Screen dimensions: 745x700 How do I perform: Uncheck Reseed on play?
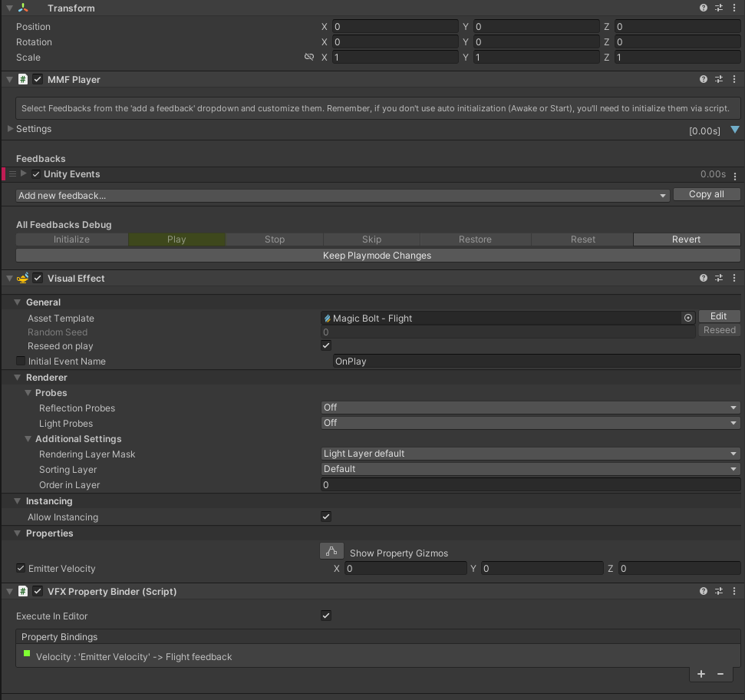[326, 345]
